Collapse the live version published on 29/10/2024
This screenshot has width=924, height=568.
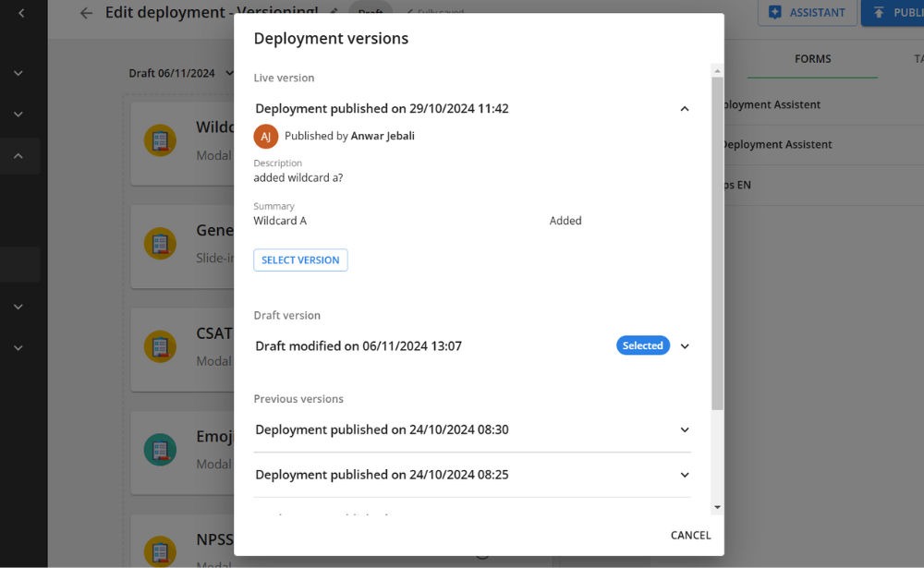pos(685,108)
